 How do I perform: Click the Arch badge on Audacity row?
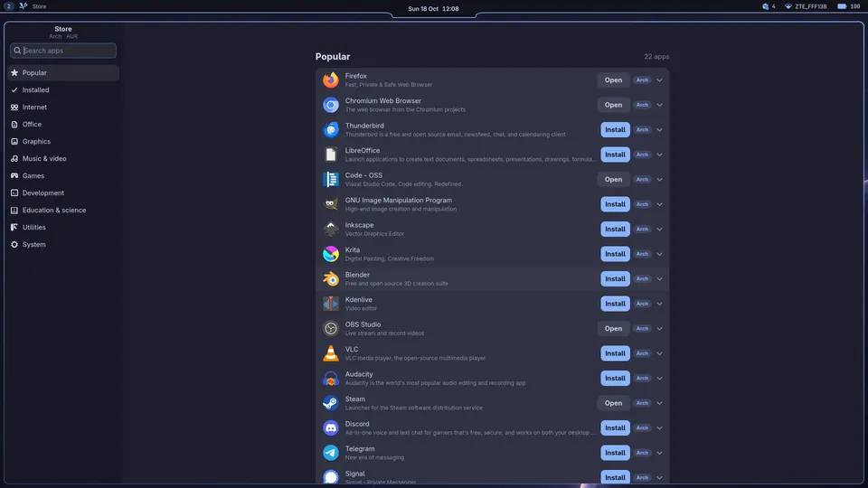click(642, 378)
